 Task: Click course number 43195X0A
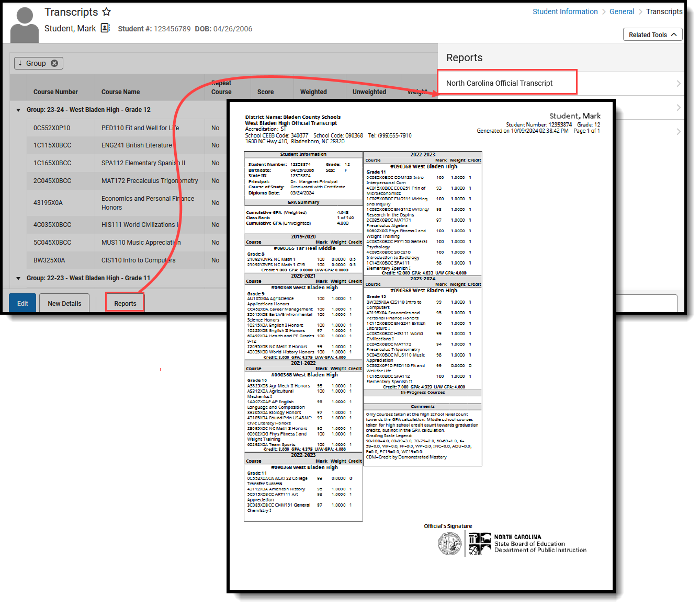pyautogui.click(x=48, y=203)
